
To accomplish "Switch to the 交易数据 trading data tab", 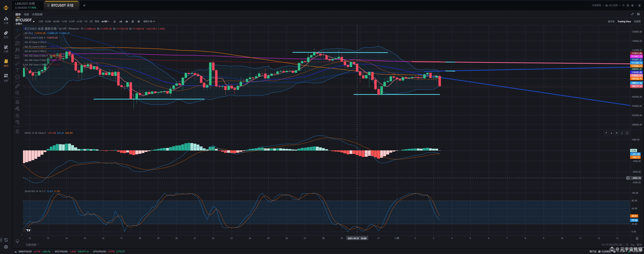I will pyautogui.click(x=37, y=14).
